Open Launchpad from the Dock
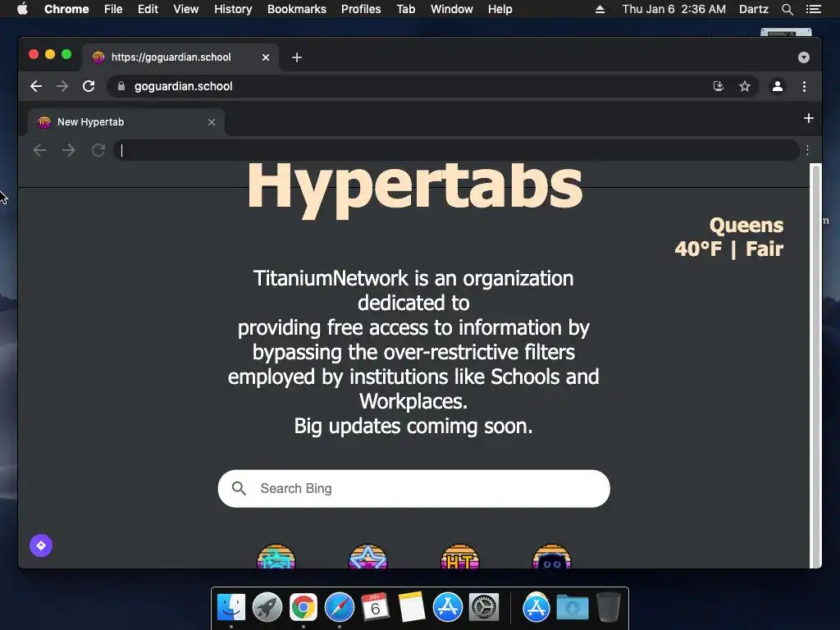This screenshot has height=630, width=840. coord(267,607)
